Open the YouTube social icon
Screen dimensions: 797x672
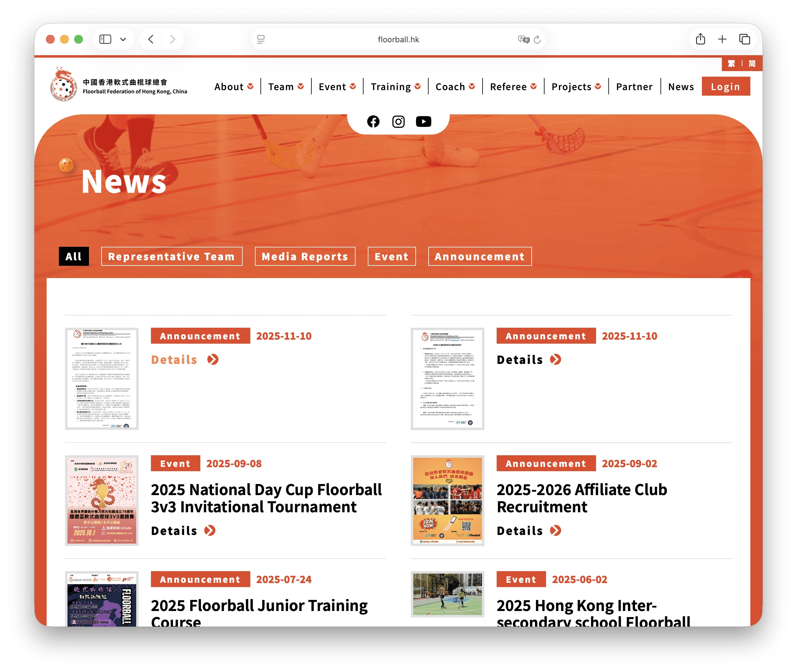pos(423,121)
